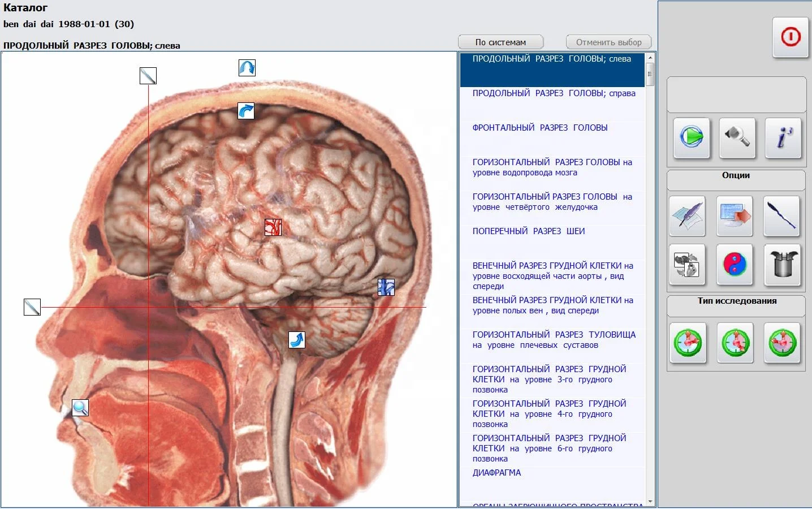The height and width of the screenshot is (509, 812).
Task: Click the blue U-turn arrow above head
Action: point(247,68)
